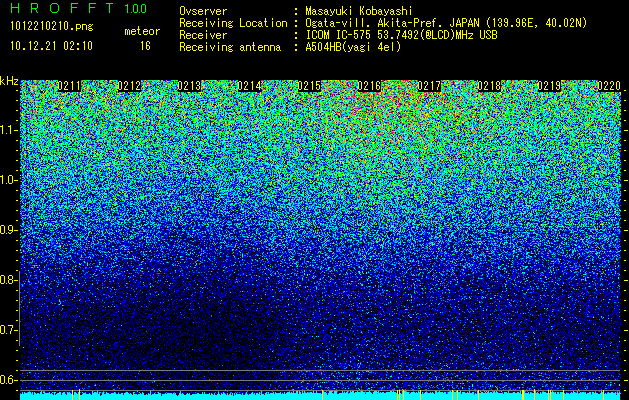Click the 0212 time marker label
Image resolution: width=629 pixels, height=400 pixels.
129,86
